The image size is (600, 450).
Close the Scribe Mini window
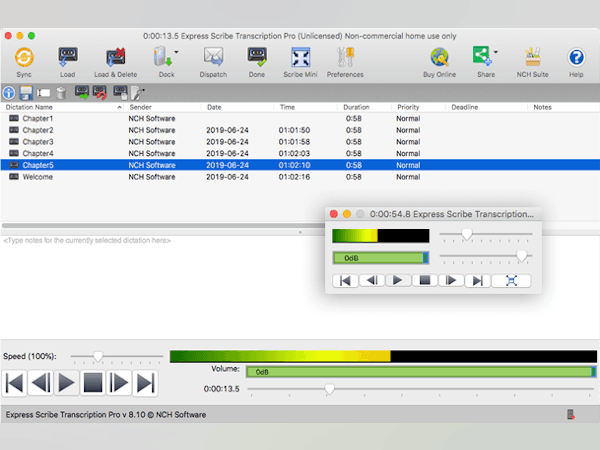pyautogui.click(x=334, y=214)
